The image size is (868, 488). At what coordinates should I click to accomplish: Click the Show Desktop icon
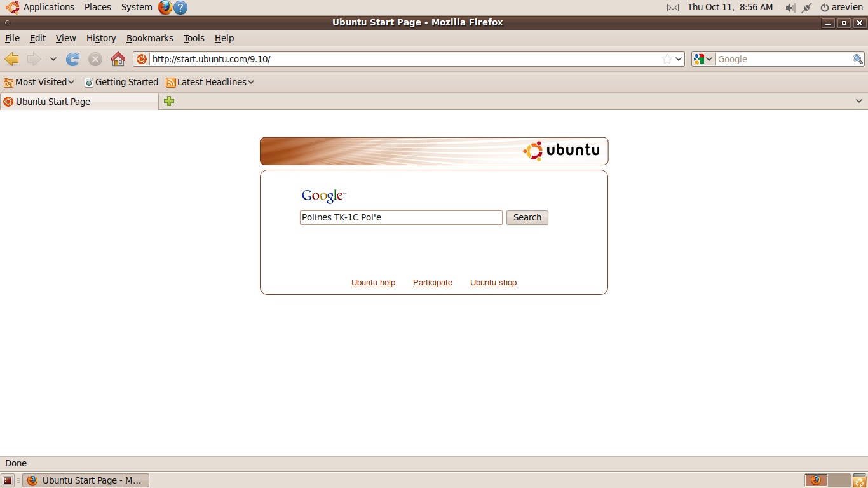pyautogui.click(x=8, y=480)
